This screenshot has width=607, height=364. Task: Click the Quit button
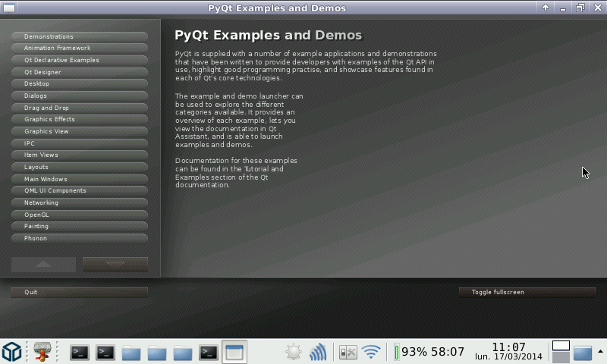pos(80,292)
